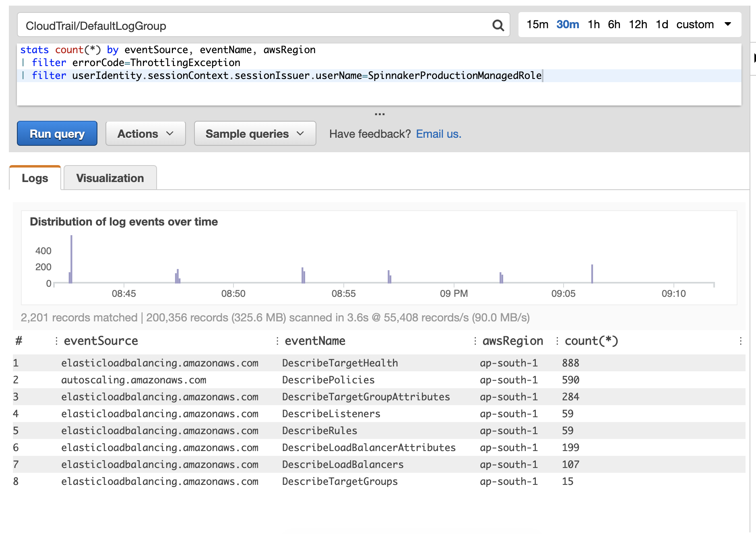
Task: Click the ellipsis to resize query editor
Action: [x=379, y=114]
